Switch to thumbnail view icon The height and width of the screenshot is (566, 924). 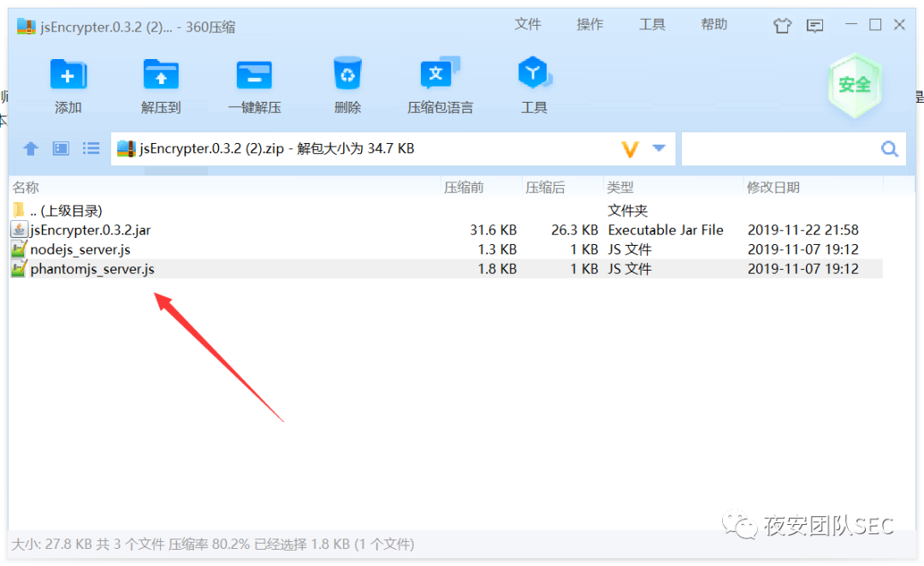pos(61,149)
